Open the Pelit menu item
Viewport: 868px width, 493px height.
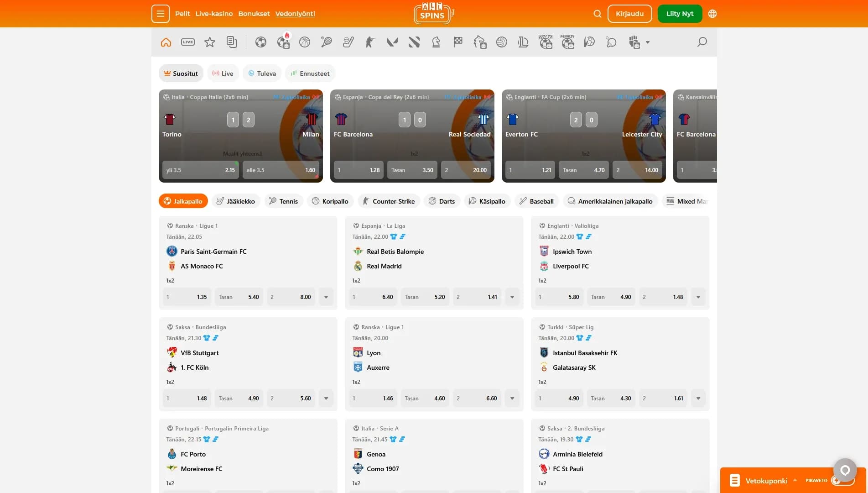[x=182, y=14]
